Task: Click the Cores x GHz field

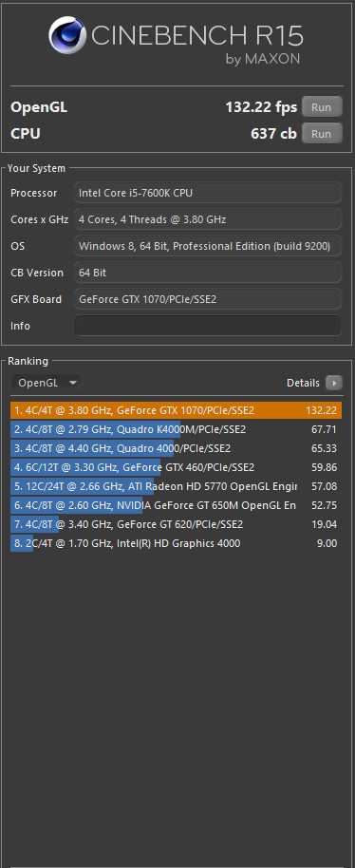Action: [x=208, y=219]
